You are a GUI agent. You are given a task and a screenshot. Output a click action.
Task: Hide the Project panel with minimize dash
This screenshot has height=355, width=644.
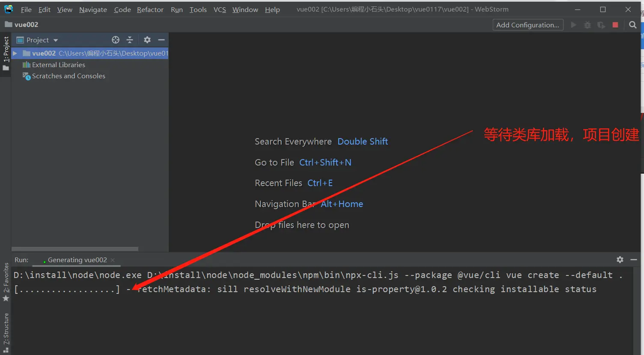pyautogui.click(x=161, y=40)
